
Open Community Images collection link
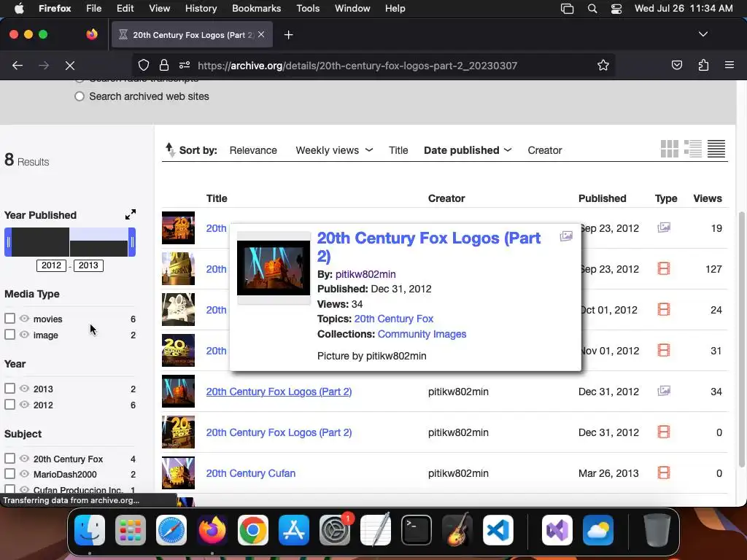point(422,334)
